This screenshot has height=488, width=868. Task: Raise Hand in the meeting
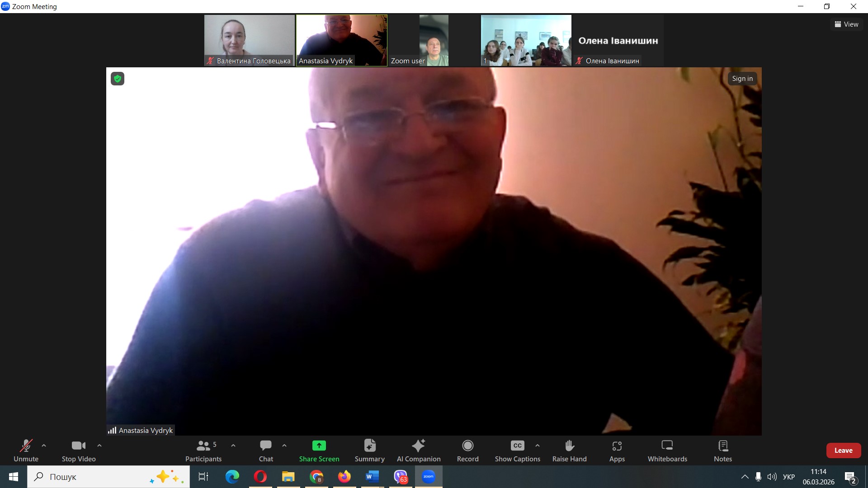569,450
